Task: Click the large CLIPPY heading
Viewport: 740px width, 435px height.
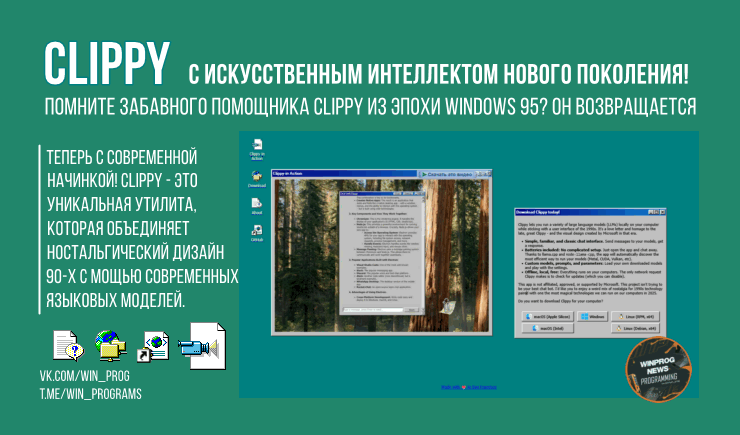Action: (107, 64)
